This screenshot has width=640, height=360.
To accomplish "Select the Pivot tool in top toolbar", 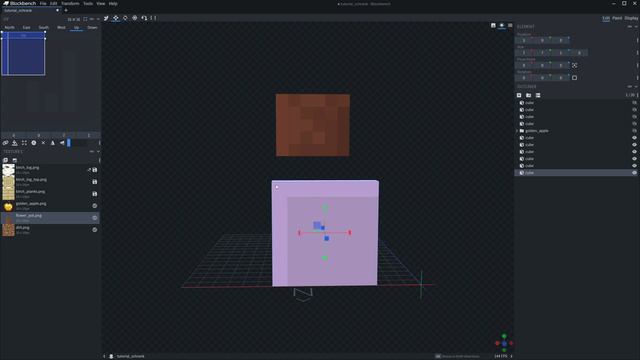I will click(135, 18).
